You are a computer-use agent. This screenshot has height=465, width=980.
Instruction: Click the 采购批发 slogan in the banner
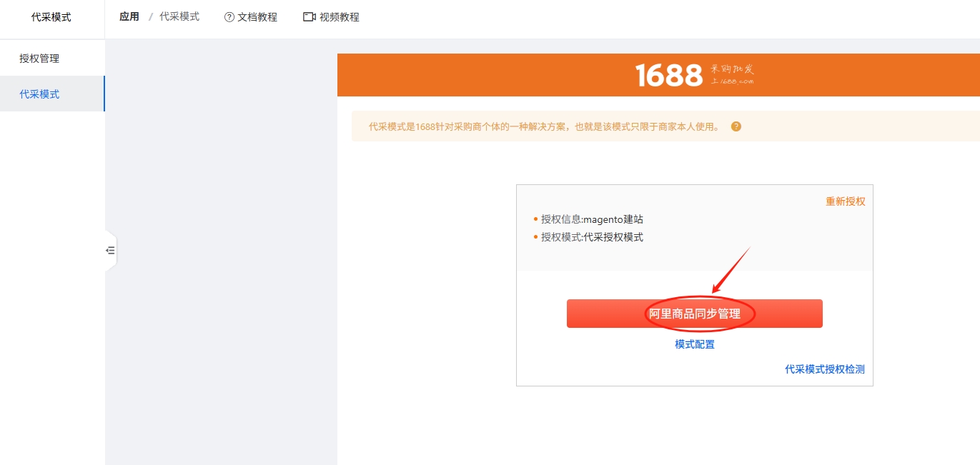click(733, 69)
